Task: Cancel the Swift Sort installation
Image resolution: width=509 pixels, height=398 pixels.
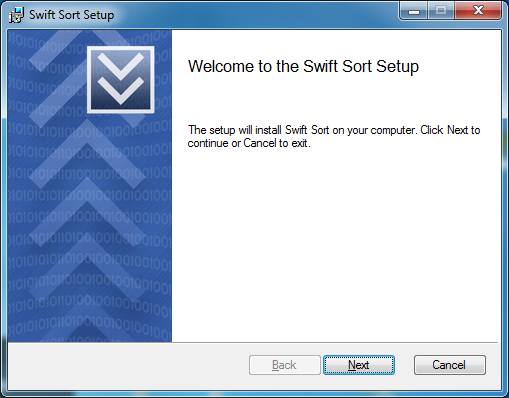Action: [450, 365]
